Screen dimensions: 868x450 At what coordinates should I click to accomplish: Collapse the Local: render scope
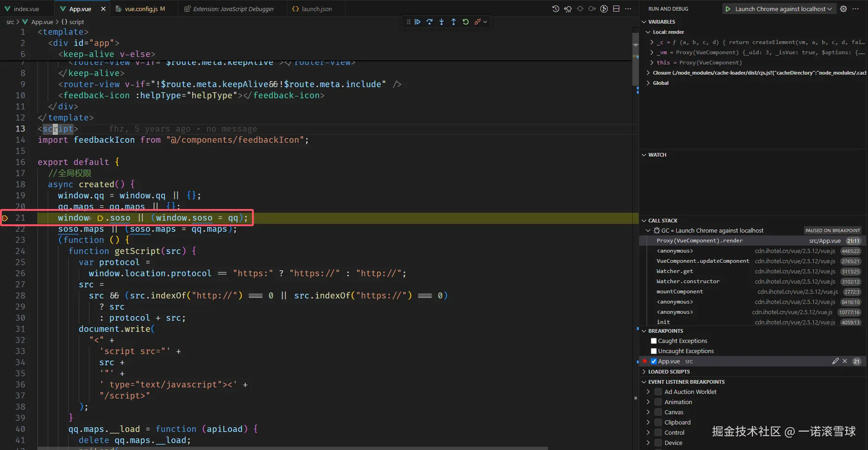648,32
